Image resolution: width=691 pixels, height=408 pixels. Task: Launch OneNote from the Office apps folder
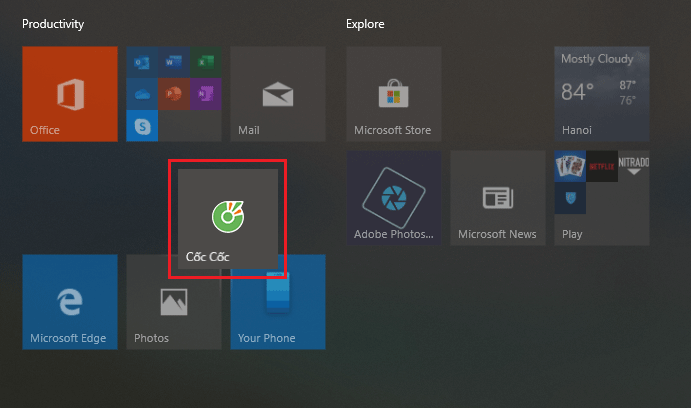(205, 94)
